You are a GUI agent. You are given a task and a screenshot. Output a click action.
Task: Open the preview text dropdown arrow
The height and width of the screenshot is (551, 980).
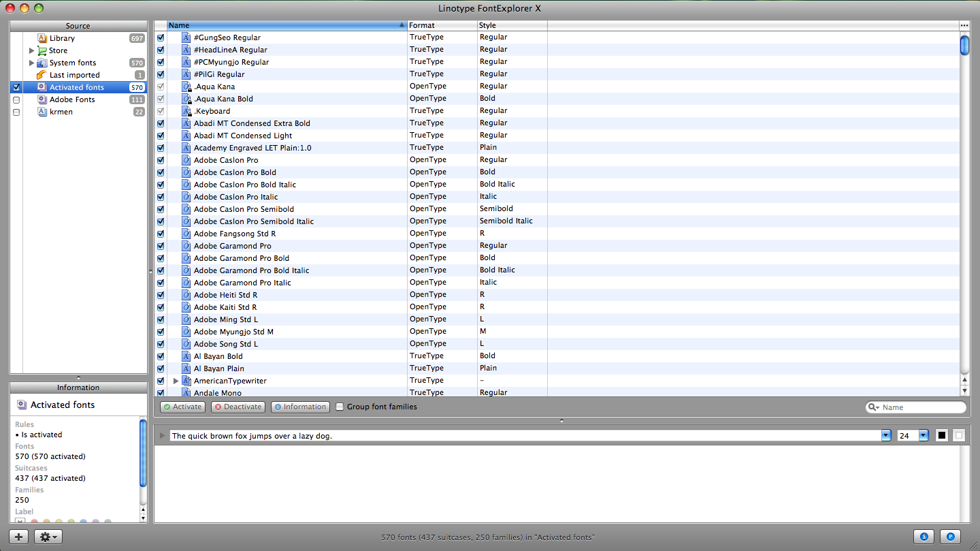886,435
